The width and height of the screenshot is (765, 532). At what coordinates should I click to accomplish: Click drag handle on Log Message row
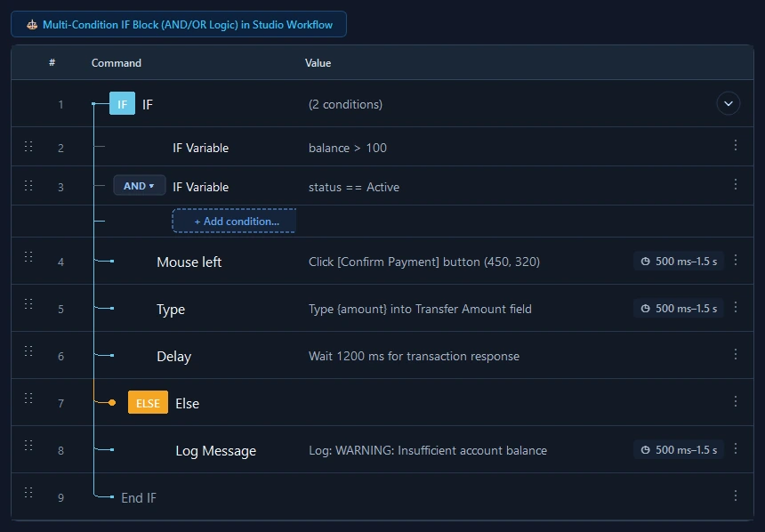click(28, 445)
